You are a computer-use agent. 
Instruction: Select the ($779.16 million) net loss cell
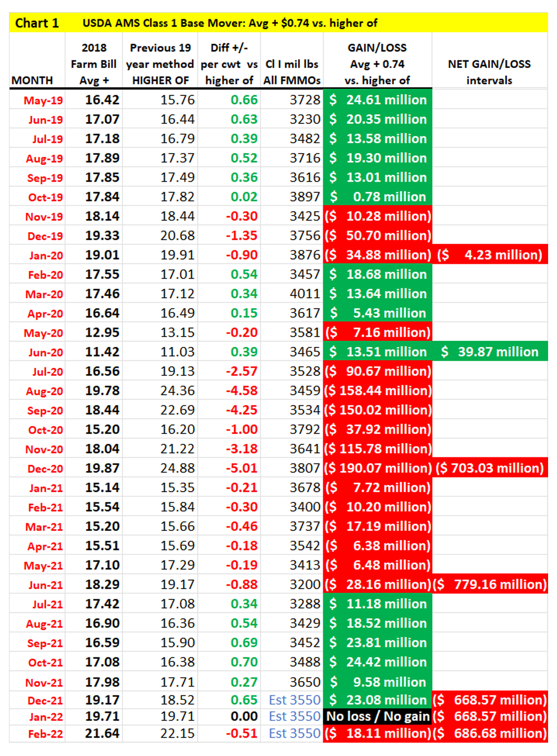pyautogui.click(x=489, y=585)
